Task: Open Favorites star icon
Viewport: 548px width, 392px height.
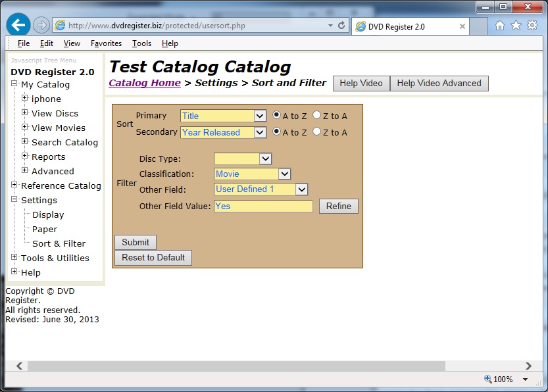Action: point(516,25)
